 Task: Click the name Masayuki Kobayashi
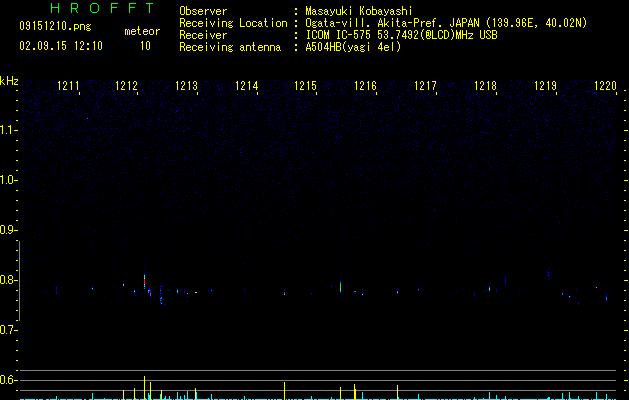[359, 11]
